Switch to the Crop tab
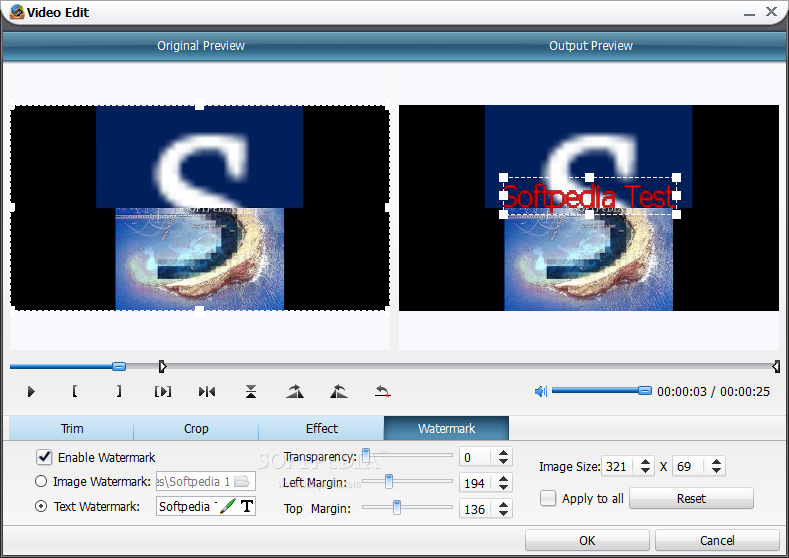The height and width of the screenshot is (558, 789). click(x=196, y=428)
